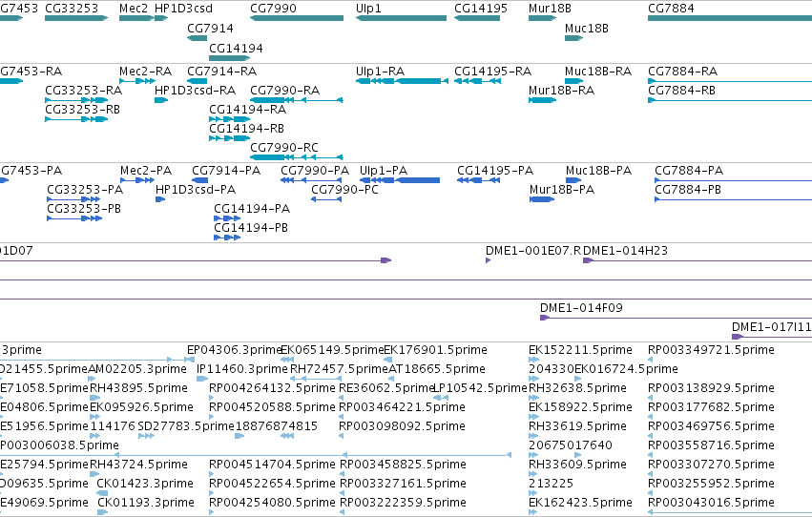
Task: Open the CG33253-RA transcript
Action: [x=76, y=100]
